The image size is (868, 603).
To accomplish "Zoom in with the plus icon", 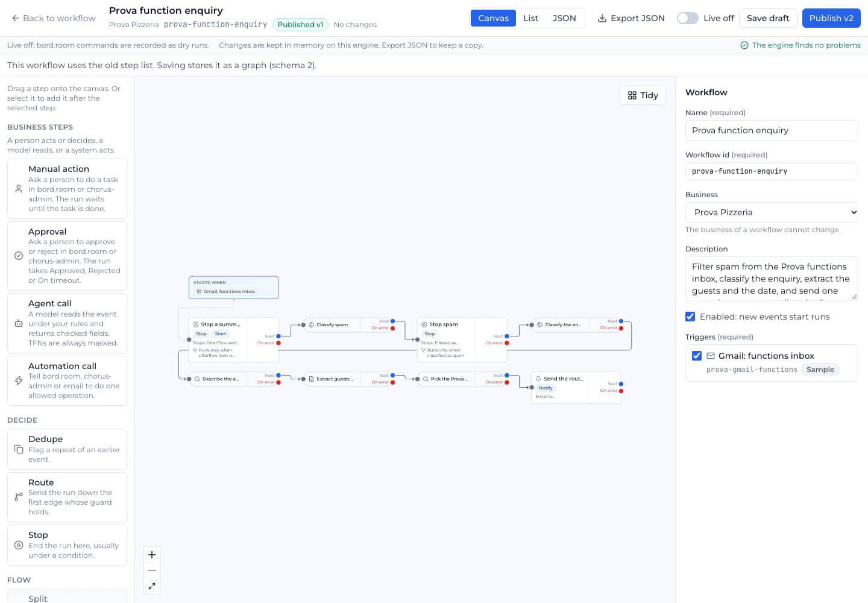I will click(152, 555).
